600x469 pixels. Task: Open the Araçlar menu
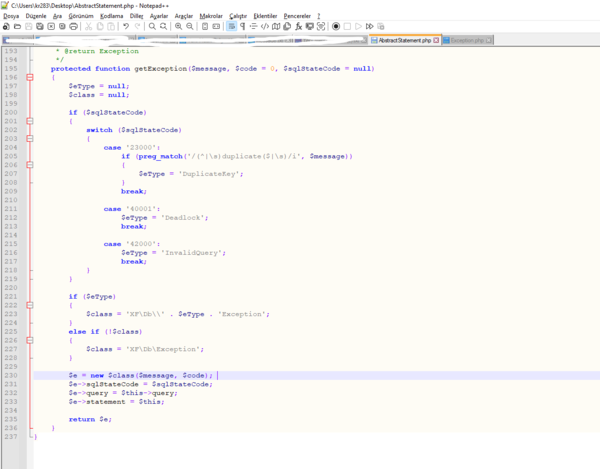coord(184,16)
